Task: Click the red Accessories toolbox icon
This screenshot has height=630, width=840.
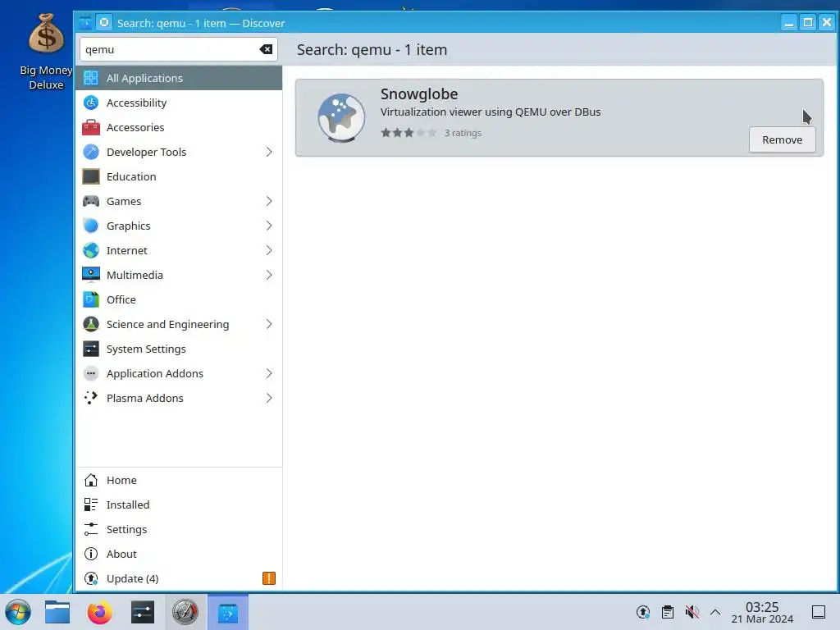Action: (90, 127)
